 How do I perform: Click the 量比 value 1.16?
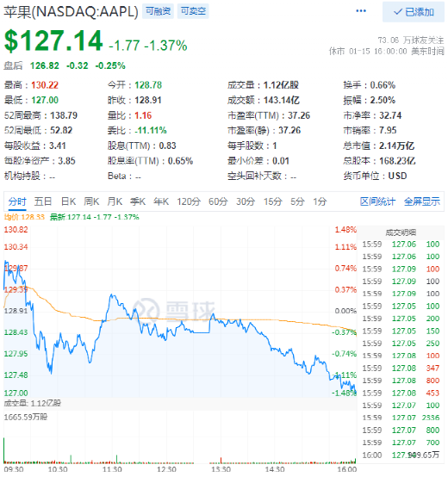click(x=143, y=115)
